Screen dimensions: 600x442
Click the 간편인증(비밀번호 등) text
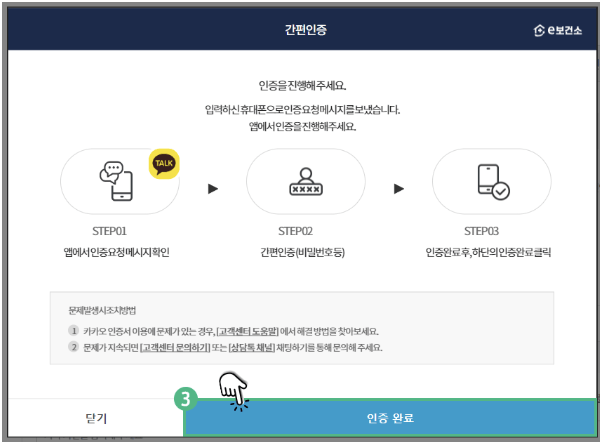tap(303, 252)
